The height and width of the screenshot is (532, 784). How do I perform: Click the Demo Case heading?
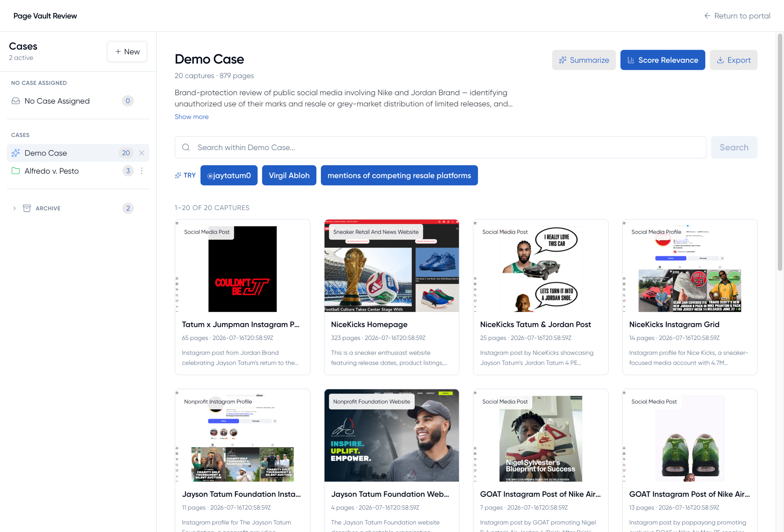pyautogui.click(x=209, y=59)
